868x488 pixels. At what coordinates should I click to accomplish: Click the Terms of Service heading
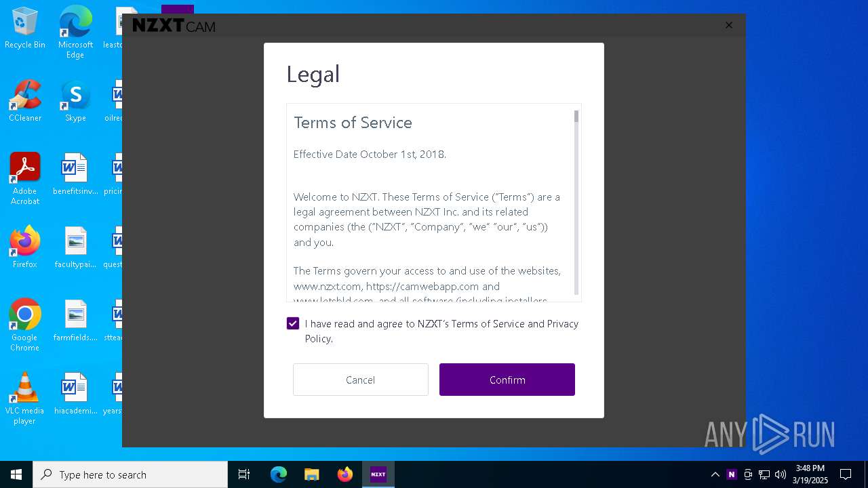353,123
